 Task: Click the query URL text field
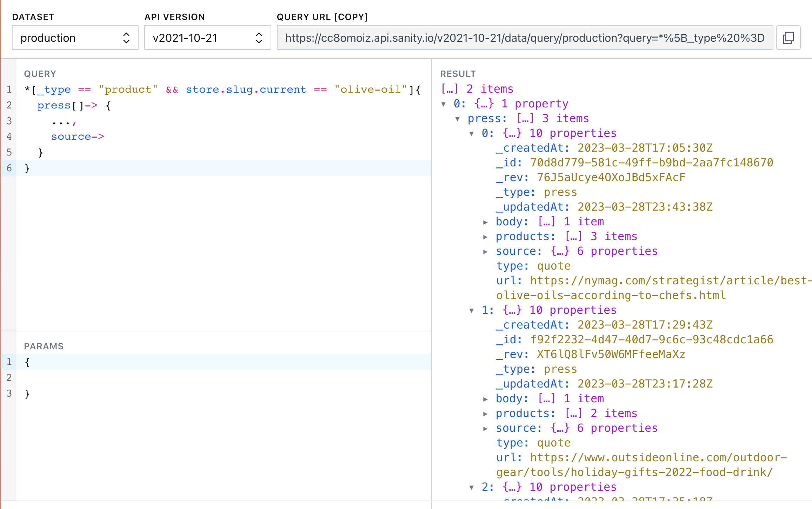coord(525,38)
